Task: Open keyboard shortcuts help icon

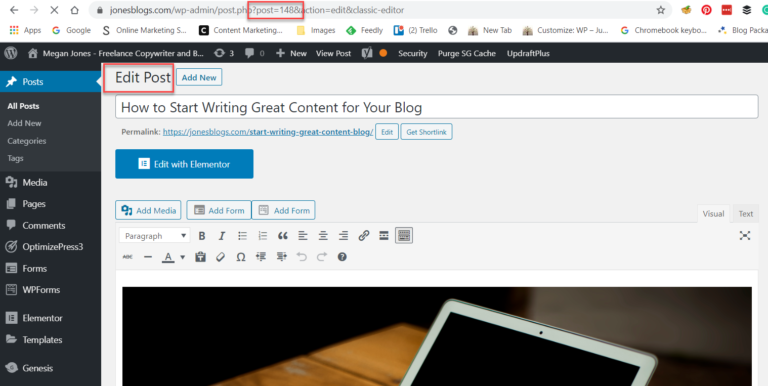Action: point(342,257)
